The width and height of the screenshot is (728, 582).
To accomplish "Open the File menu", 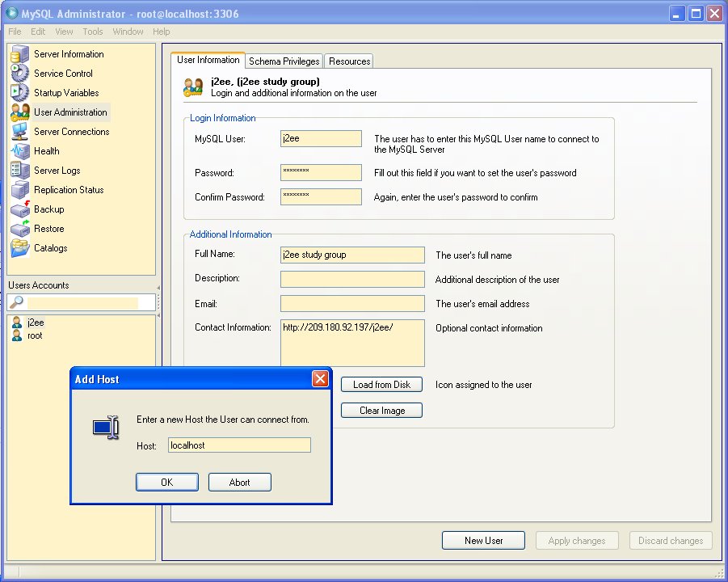I will point(15,32).
